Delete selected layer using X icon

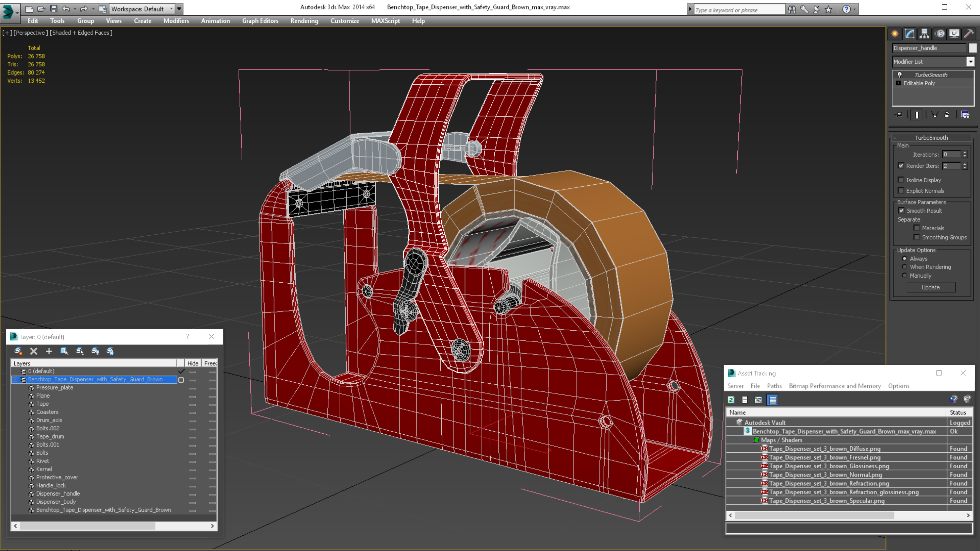(x=33, y=351)
